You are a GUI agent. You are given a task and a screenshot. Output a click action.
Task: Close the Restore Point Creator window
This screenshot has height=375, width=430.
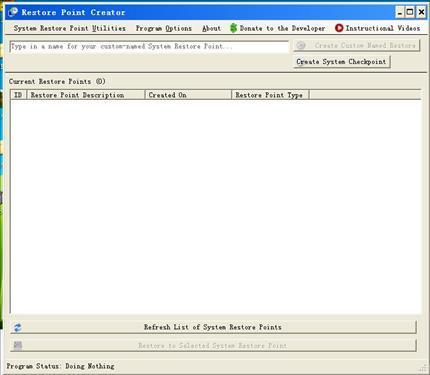[421, 13]
